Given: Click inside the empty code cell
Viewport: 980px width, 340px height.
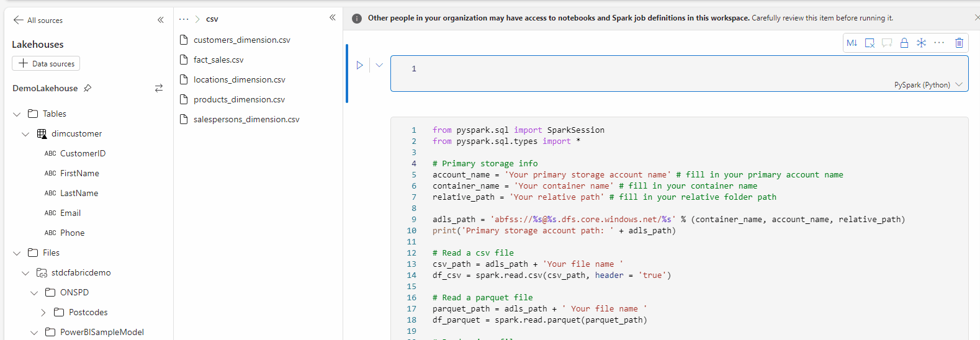Looking at the screenshot, I should 621,69.
